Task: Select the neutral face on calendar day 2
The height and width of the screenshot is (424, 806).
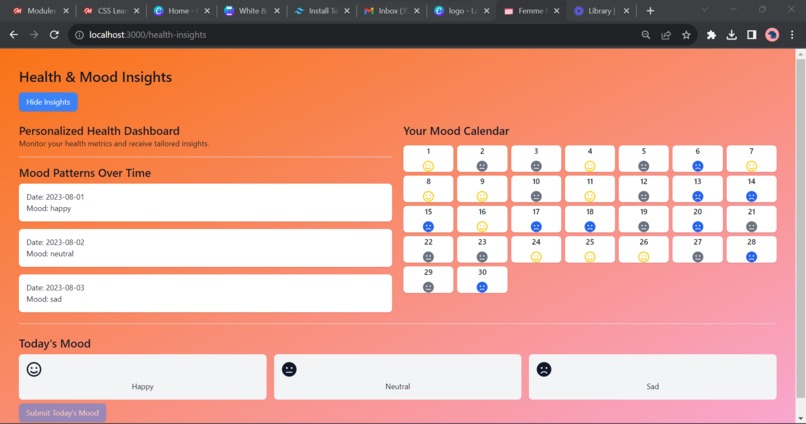Action: click(482, 166)
